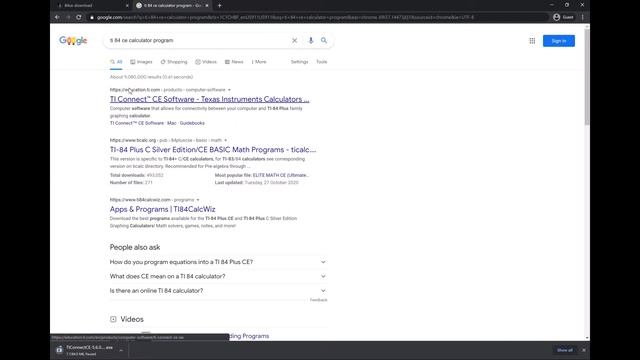Switch to the Videos tab
Image resolution: width=640 pixels, height=360 pixels.
tap(206, 62)
